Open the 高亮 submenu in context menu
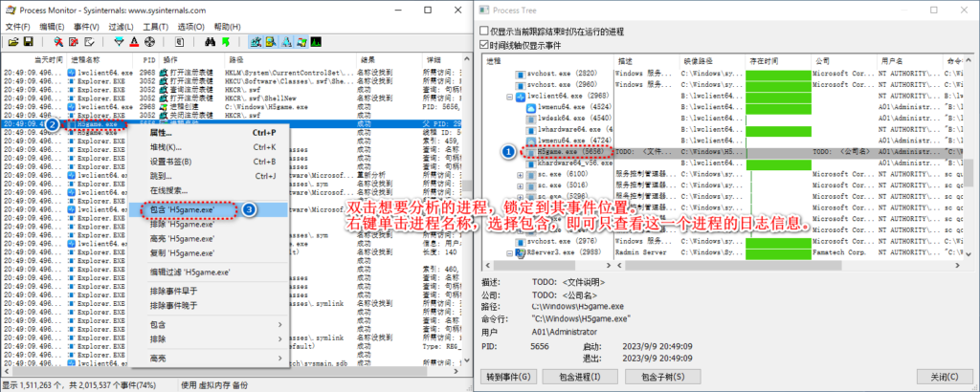Image resolution: width=980 pixels, height=392 pixels. 215,359
